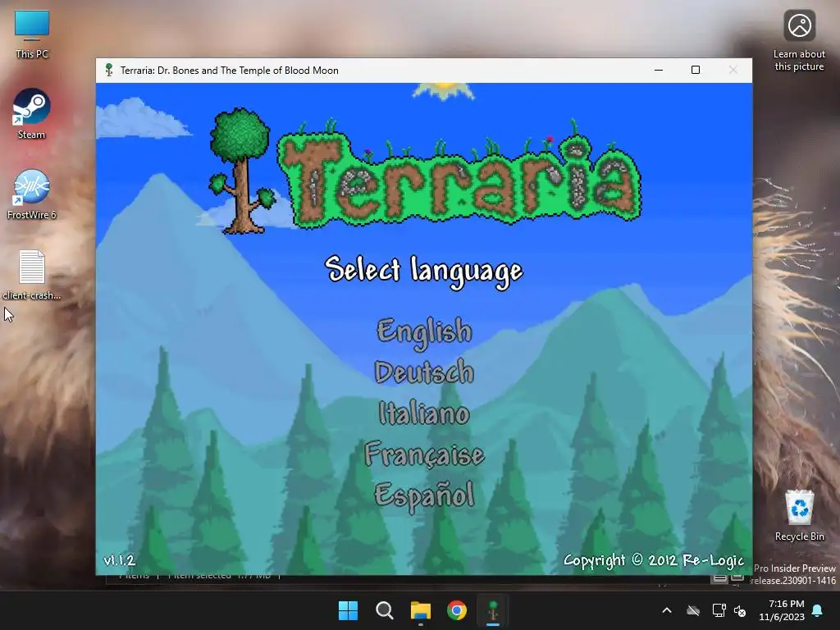The width and height of the screenshot is (840, 630).
Task: Select the FrostWire 6 desktop shortcut
Action: [32, 194]
